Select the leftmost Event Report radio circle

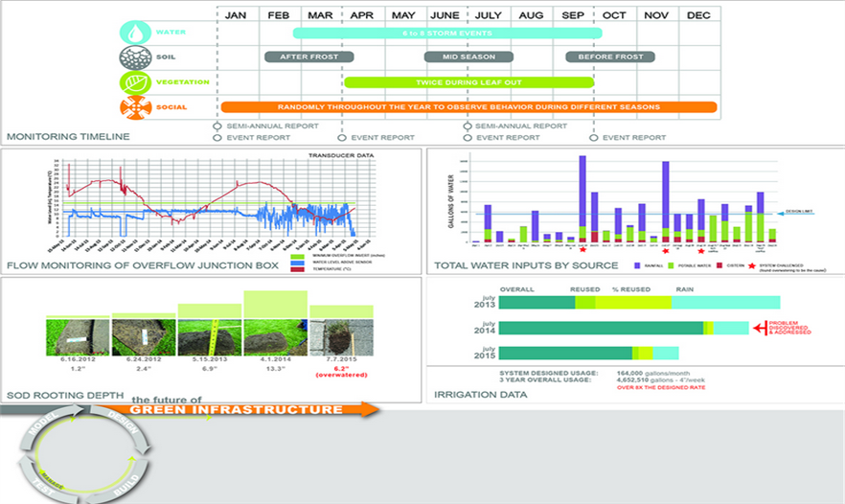point(217,137)
